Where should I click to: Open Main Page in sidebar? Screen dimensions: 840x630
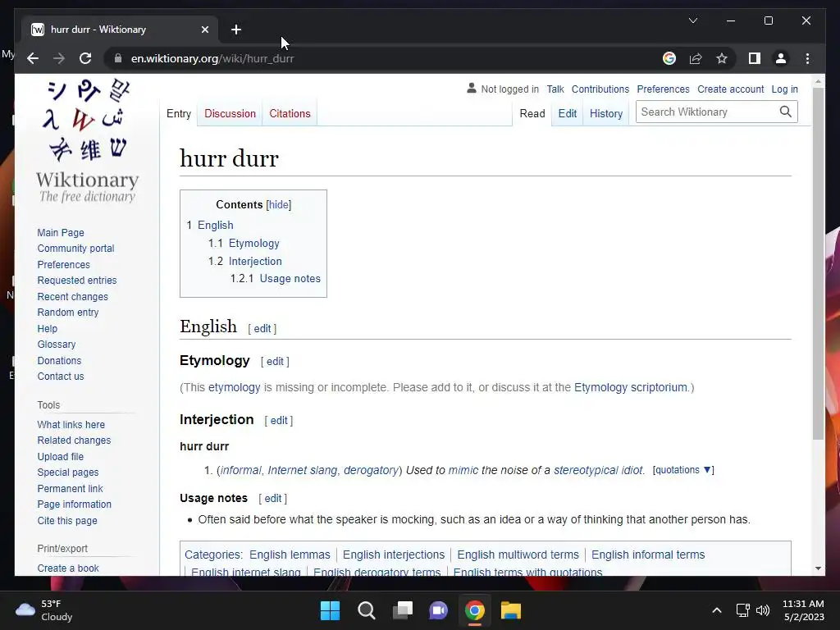tap(61, 232)
